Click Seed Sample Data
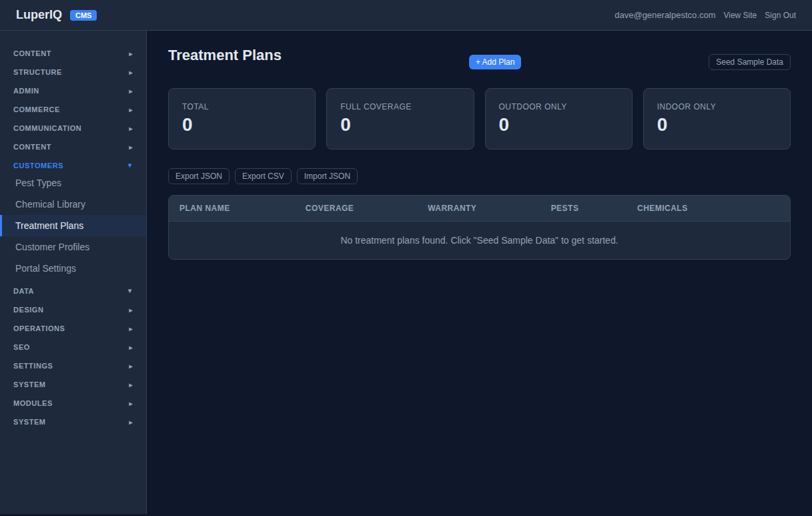This screenshot has height=516, width=812. [749, 61]
